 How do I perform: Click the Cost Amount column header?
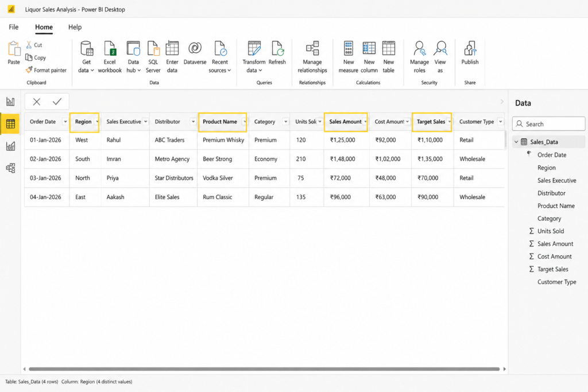[x=389, y=122]
